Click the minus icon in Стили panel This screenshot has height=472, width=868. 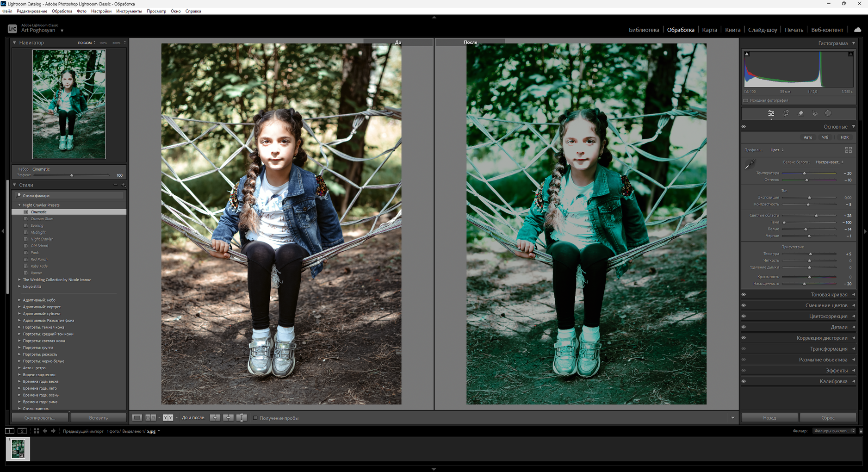(x=116, y=185)
